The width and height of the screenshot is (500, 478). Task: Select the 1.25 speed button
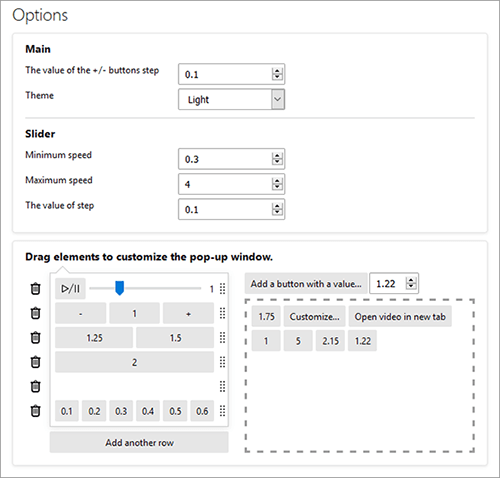(94, 338)
